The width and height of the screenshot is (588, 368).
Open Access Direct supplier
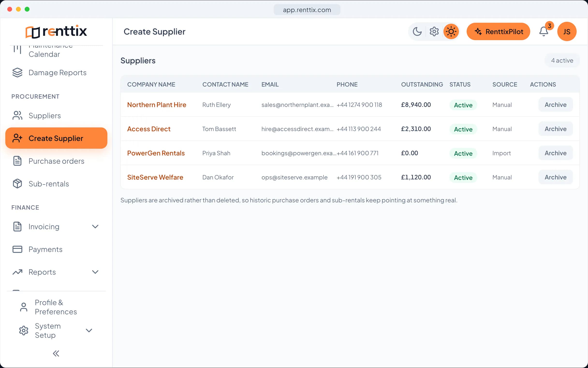coord(149,129)
